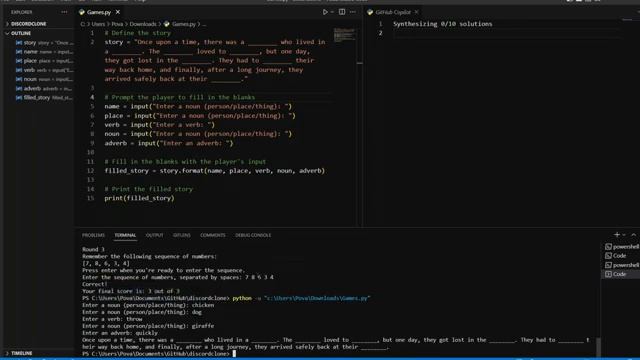
Task: Click variable icon beside 'story' in Outline
Action: pos(19,42)
